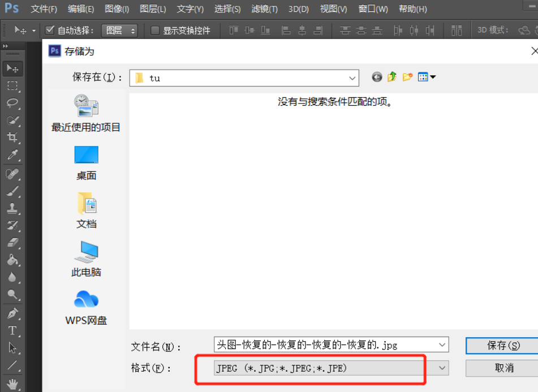
Task: Select the Horizontal Type tool
Action: point(12,330)
